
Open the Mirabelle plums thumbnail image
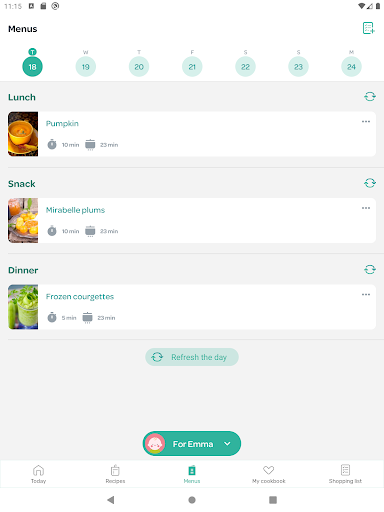point(23,220)
